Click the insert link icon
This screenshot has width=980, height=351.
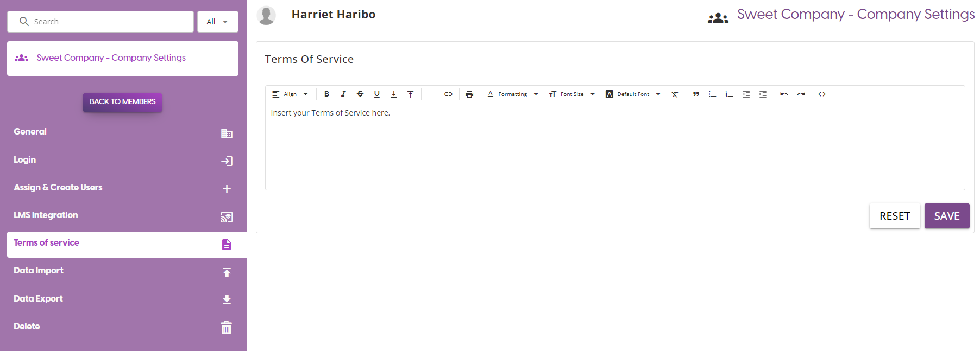[x=448, y=94]
